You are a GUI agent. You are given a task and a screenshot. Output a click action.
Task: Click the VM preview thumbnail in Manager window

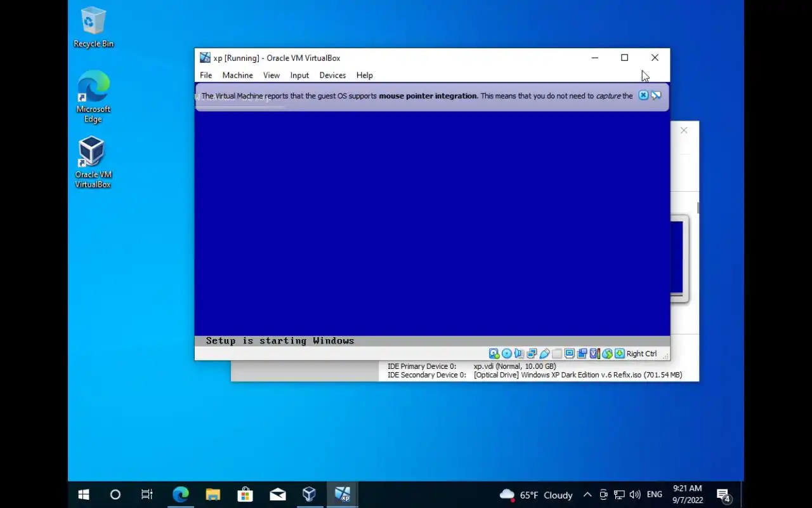click(x=679, y=258)
